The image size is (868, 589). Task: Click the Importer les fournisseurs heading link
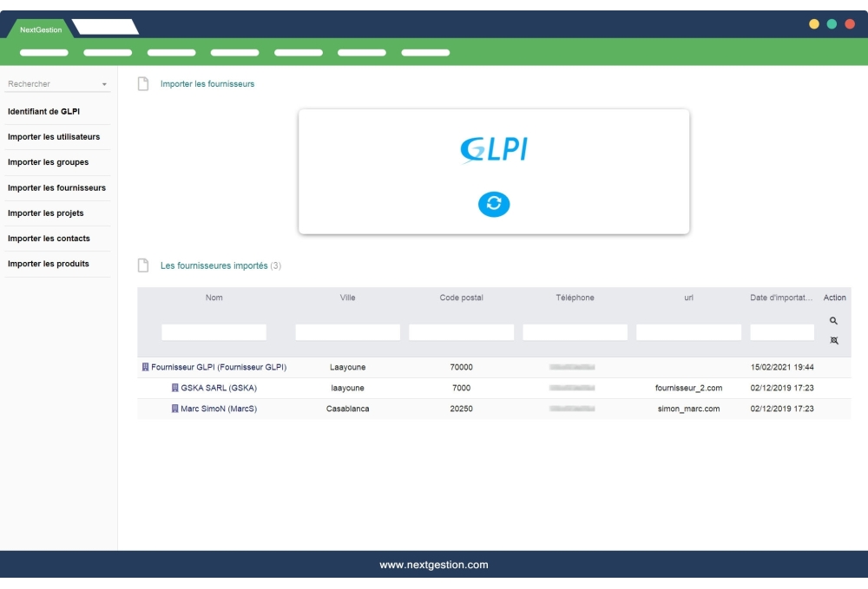pos(206,83)
